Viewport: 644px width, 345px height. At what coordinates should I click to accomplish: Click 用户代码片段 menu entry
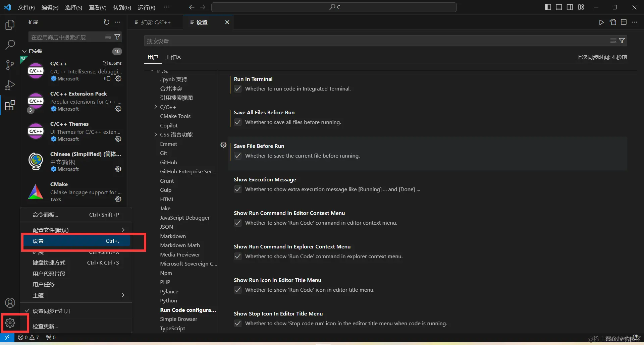tap(76, 274)
